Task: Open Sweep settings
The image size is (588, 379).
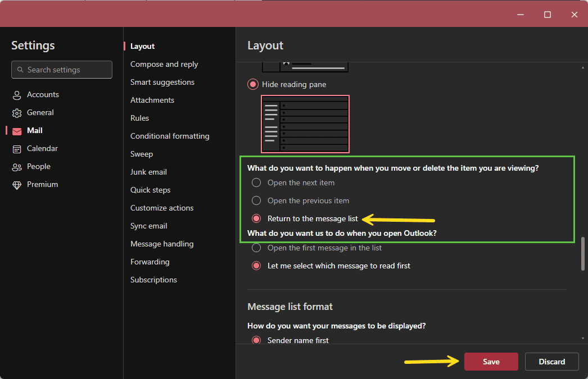Action: [141, 154]
